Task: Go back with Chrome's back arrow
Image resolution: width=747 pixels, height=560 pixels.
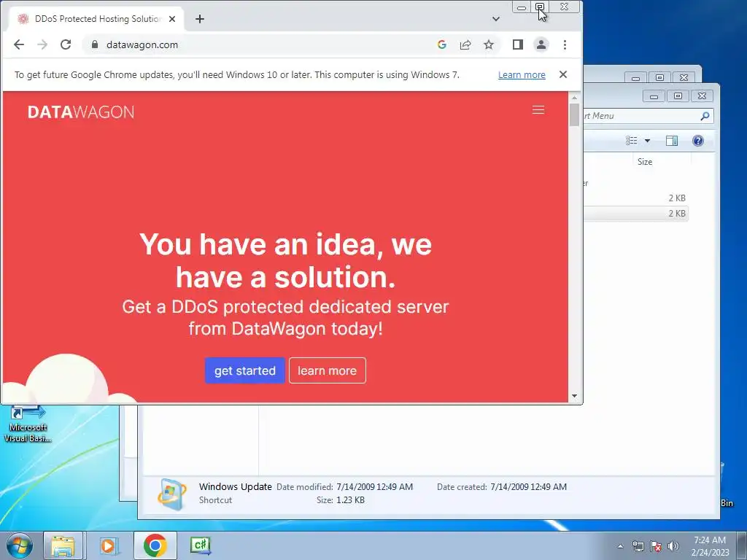Action: (18, 44)
